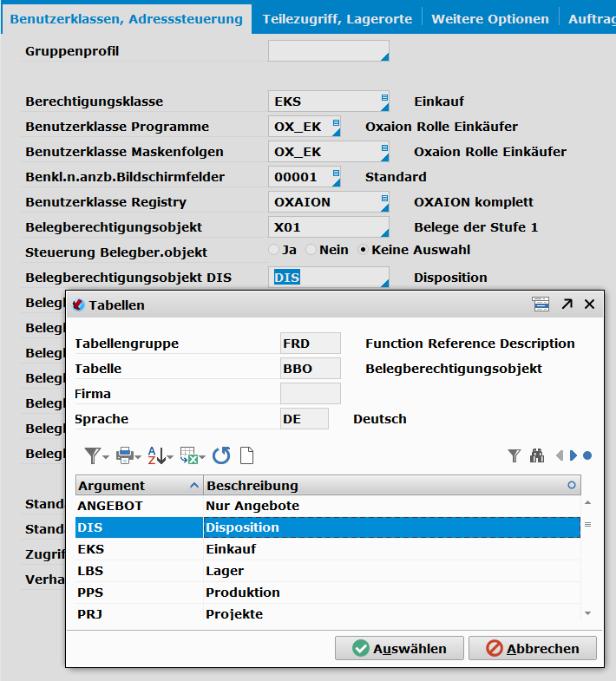This screenshot has width=616, height=681.
Task: Toggle sort chevron in Argument column header
Action: (194, 486)
